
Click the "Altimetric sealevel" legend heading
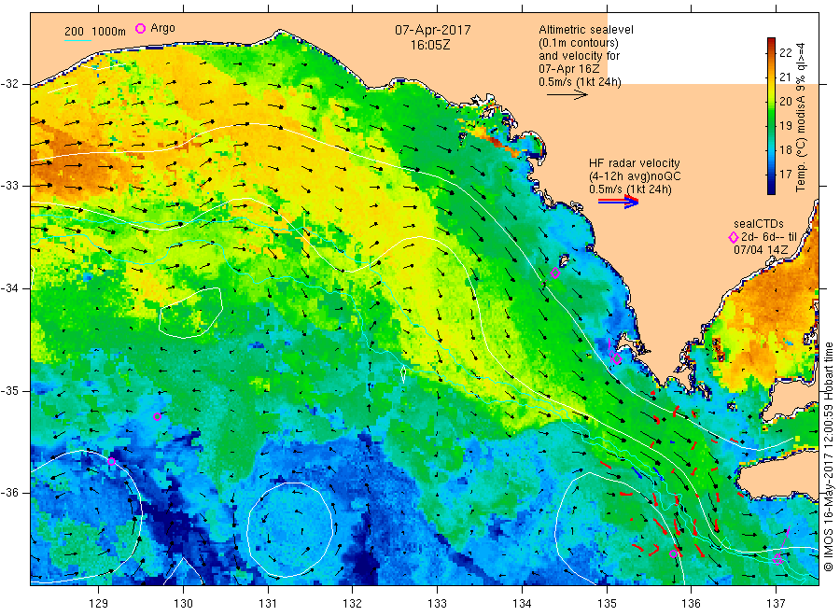586,30
